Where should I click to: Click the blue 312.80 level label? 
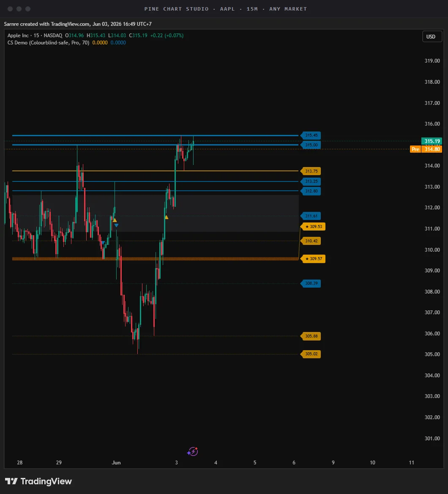coord(311,191)
